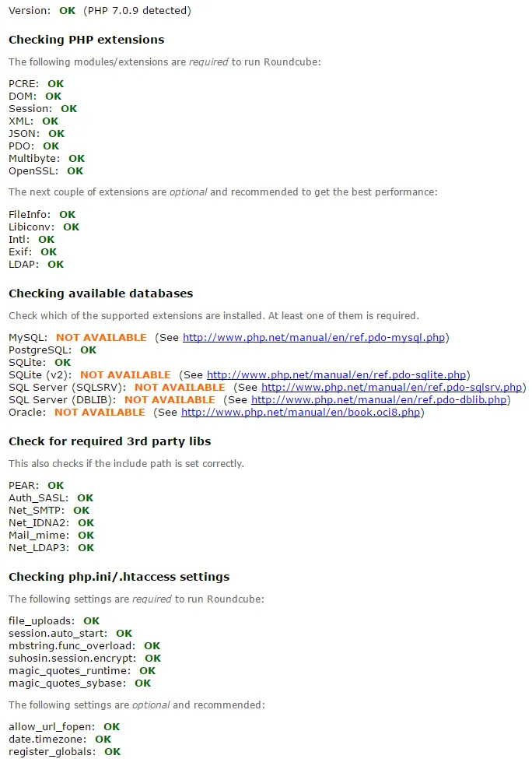Viewport: 532px width, 759px height.
Task: Click the PEAR label
Action: [23, 486]
